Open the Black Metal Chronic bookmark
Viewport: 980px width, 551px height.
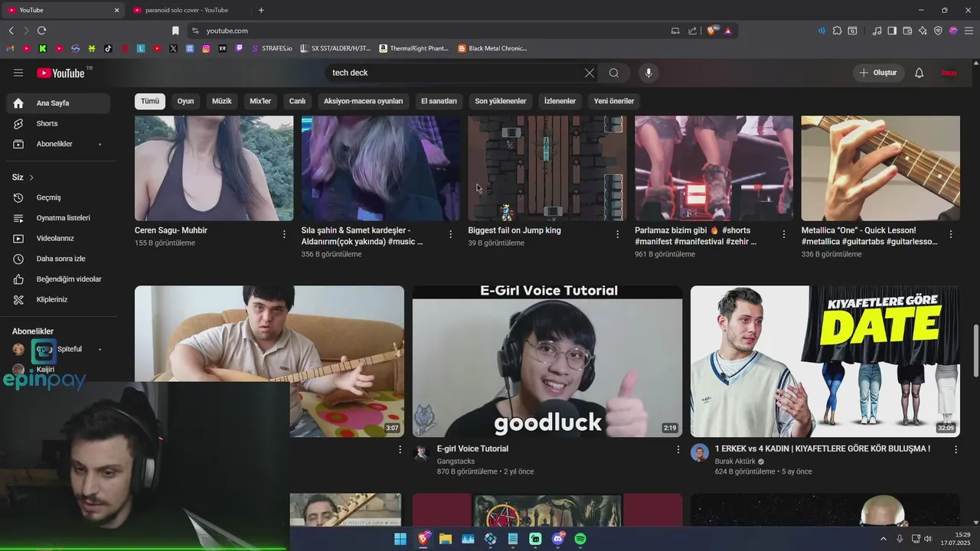(492, 48)
